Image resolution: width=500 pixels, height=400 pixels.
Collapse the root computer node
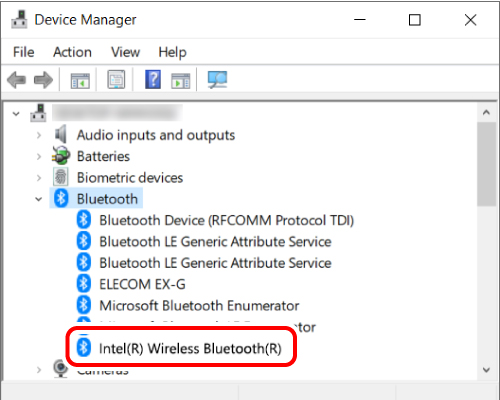[x=16, y=114]
